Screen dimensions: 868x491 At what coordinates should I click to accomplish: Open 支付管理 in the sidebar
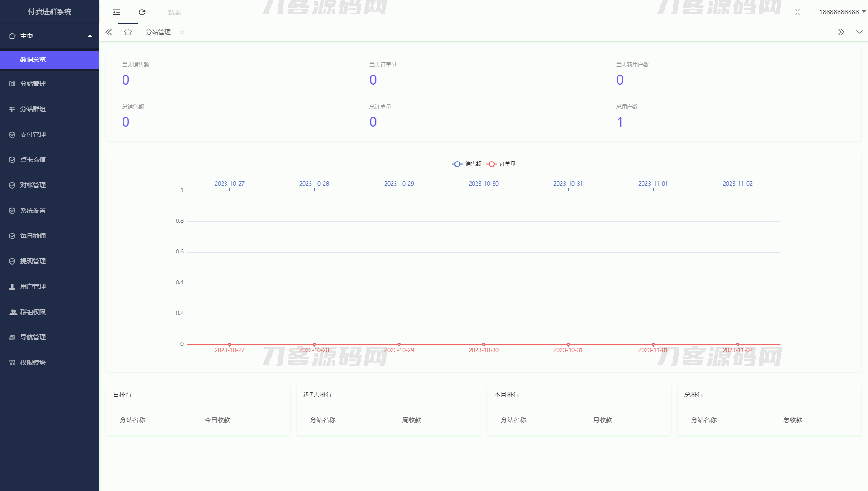point(33,134)
